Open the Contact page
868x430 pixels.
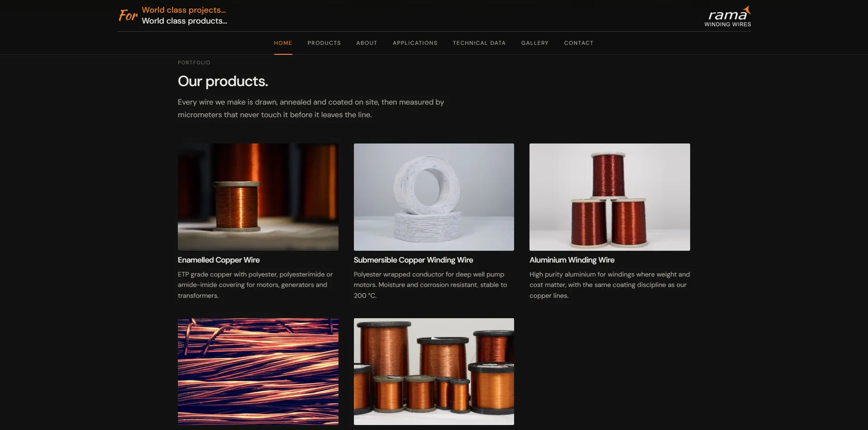[579, 43]
